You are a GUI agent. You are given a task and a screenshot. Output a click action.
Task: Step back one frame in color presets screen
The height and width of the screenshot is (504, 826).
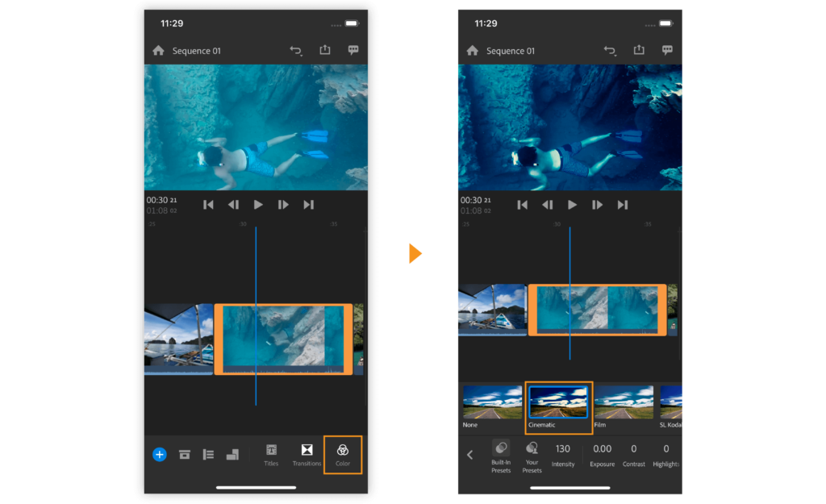coord(548,205)
